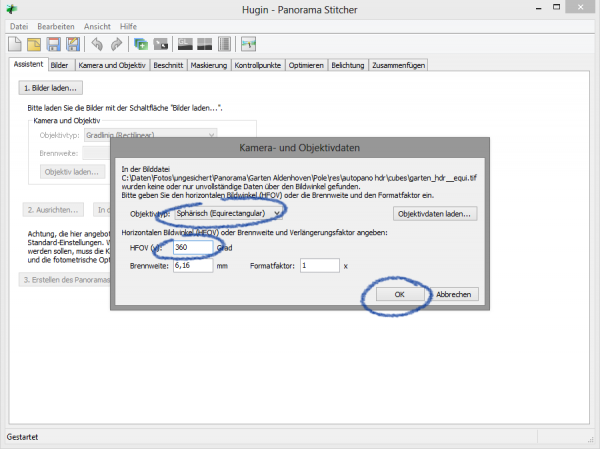Click the '2. Ausrichten...' button
The width and height of the screenshot is (600, 449).
53,210
